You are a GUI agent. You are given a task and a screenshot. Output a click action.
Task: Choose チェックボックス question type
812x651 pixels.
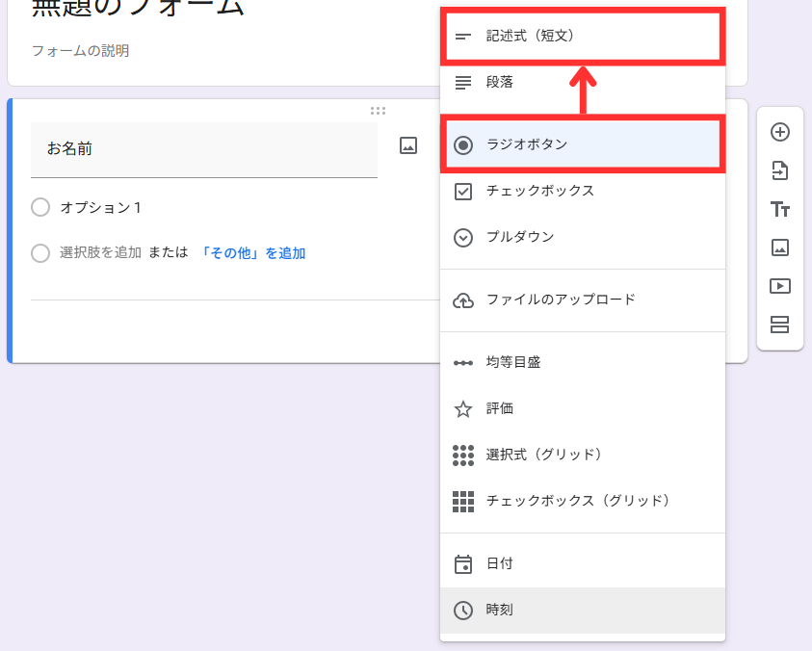(583, 191)
